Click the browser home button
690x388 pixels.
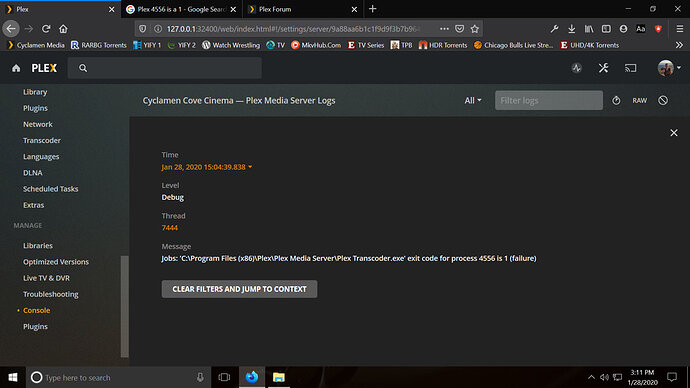pos(63,29)
